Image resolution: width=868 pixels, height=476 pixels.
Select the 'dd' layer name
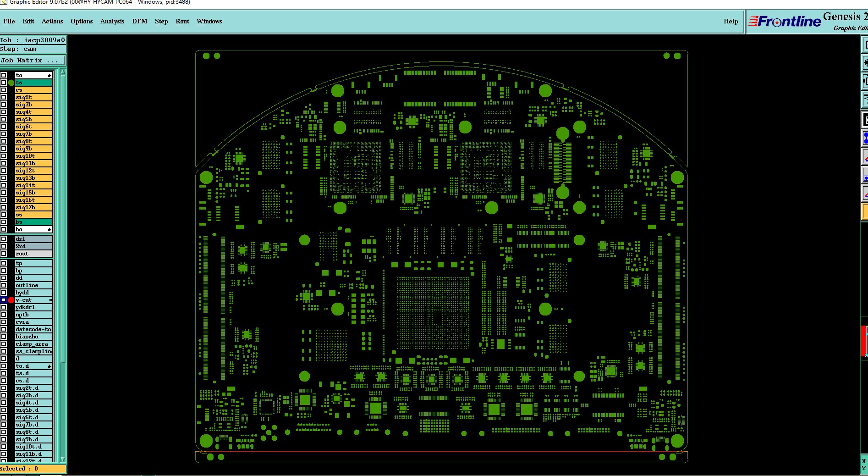33,278
